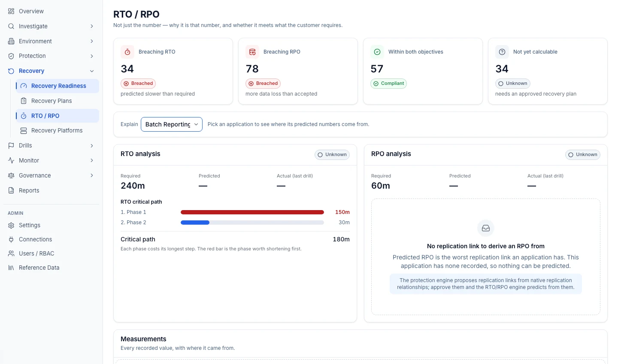This screenshot has height=364, width=618.
Task: Click the Monitor pulse icon
Action: click(x=11, y=160)
